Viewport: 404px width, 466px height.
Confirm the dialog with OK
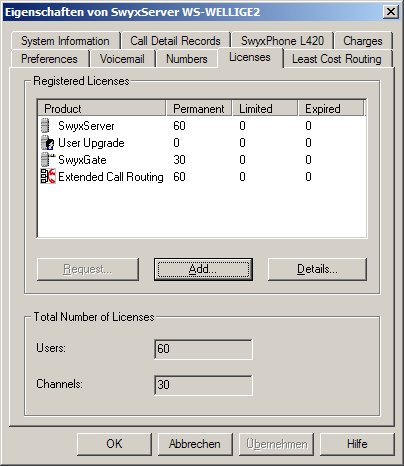pos(114,444)
